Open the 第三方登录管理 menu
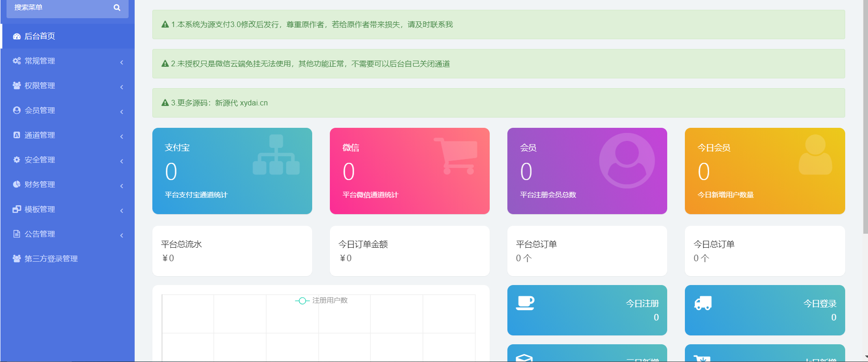Viewport: 868px width, 362px height. 68,259
